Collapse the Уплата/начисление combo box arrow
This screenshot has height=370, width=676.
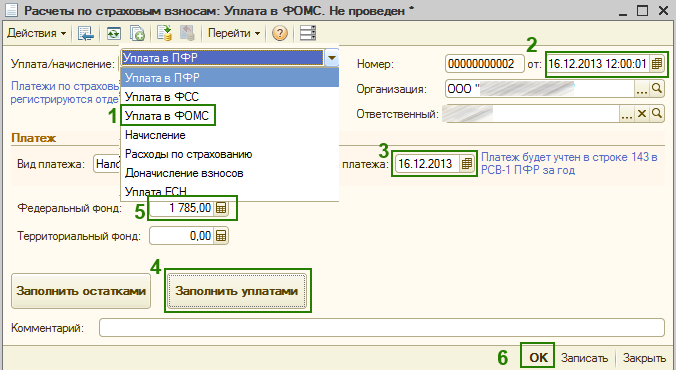332,58
